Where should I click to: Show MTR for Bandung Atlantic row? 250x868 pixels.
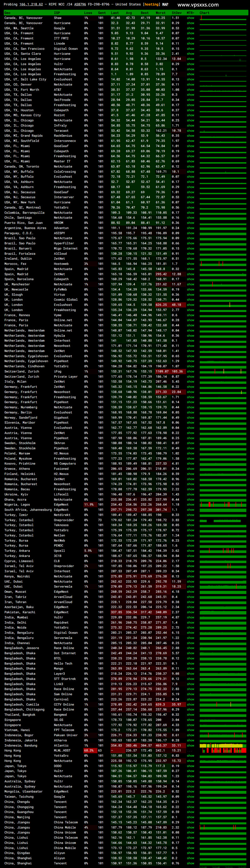pos(191,745)
